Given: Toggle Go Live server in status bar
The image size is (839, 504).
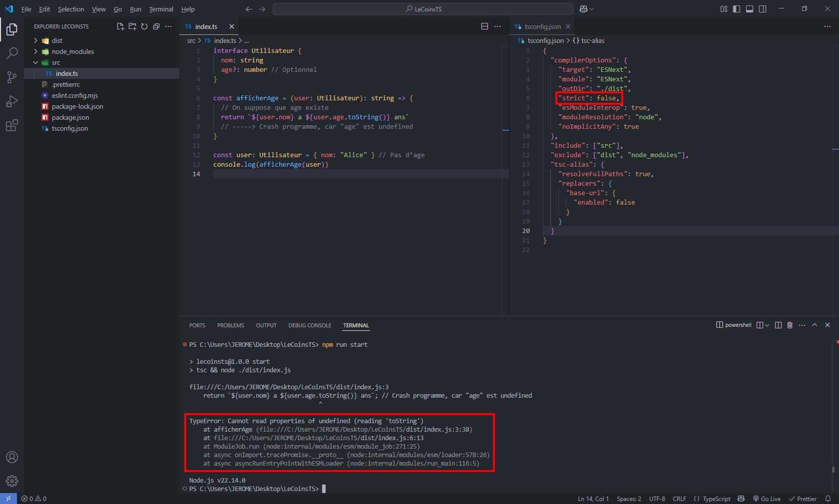Looking at the screenshot, I should 767,499.
